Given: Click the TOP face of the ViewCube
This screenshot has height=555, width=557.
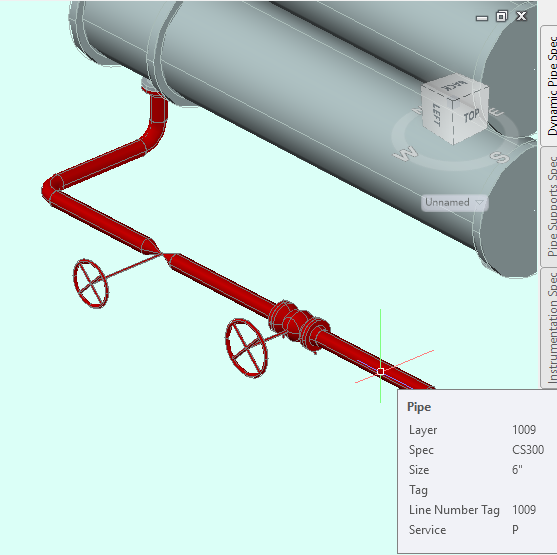Looking at the screenshot, I should click(x=471, y=117).
